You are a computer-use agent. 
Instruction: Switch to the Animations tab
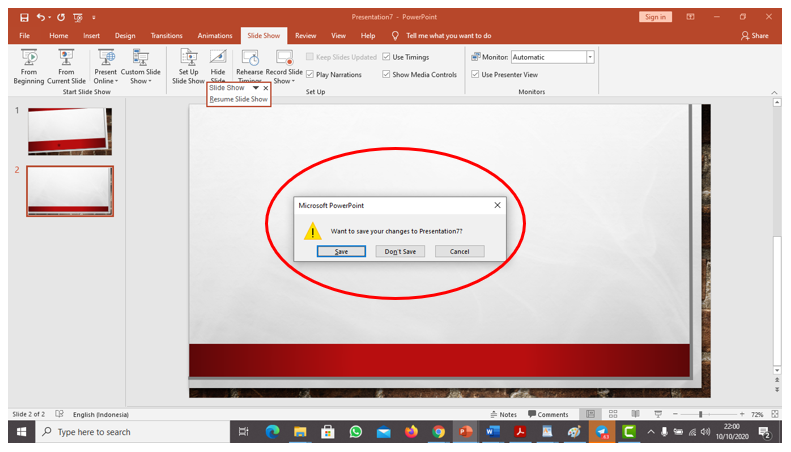[215, 36]
